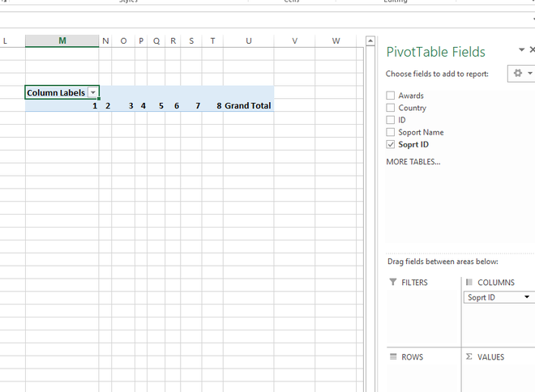
Task: Click the COLUMNS area icon
Action: [469, 282]
